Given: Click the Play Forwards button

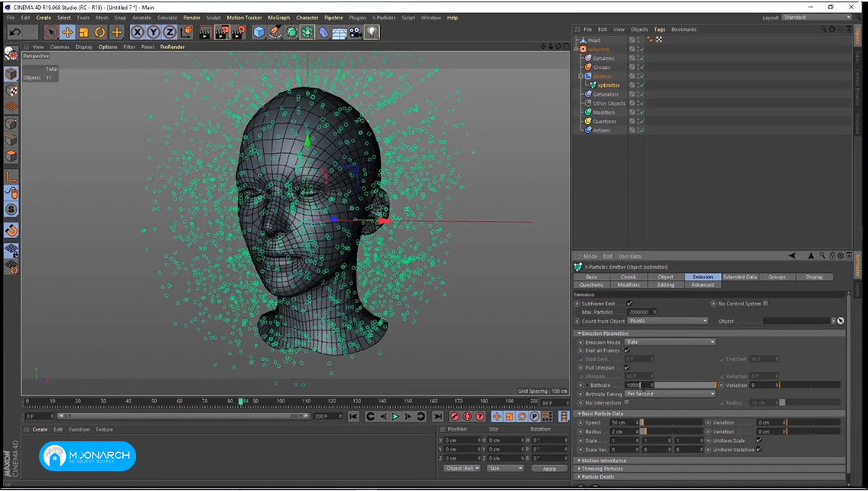Looking at the screenshot, I should tap(395, 416).
